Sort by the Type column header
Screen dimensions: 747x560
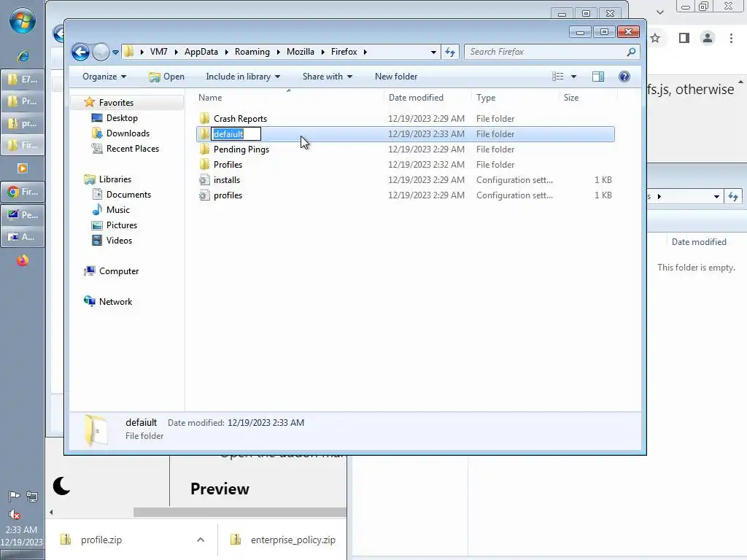coord(486,98)
